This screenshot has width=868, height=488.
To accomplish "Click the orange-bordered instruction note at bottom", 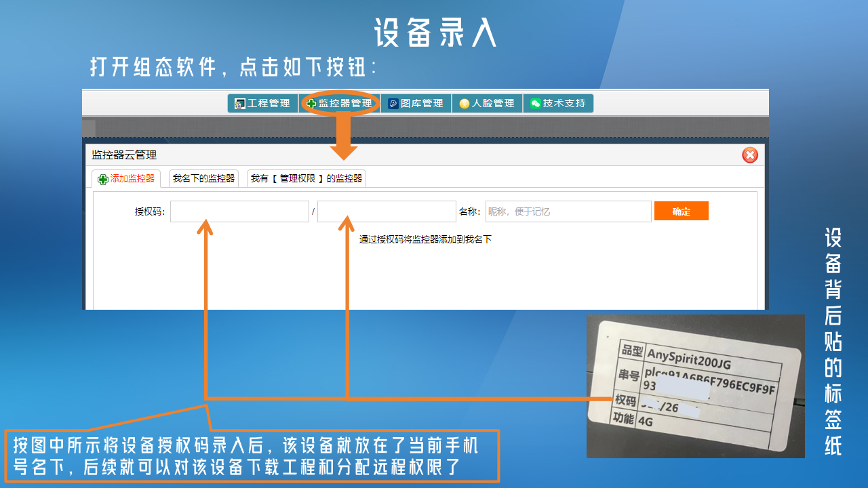I will 251,456.
